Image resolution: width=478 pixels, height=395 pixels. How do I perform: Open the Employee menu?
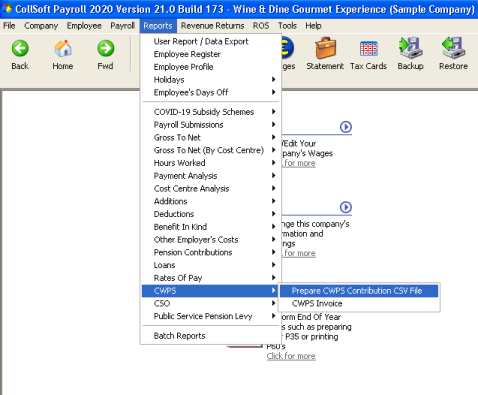click(84, 26)
